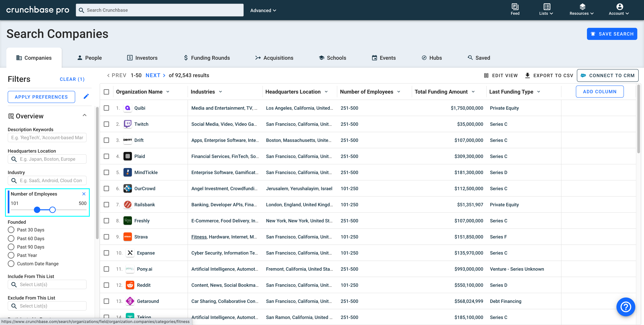Click the MindTickle company logo
Screen dimensions: 644x325
(x=128, y=172)
